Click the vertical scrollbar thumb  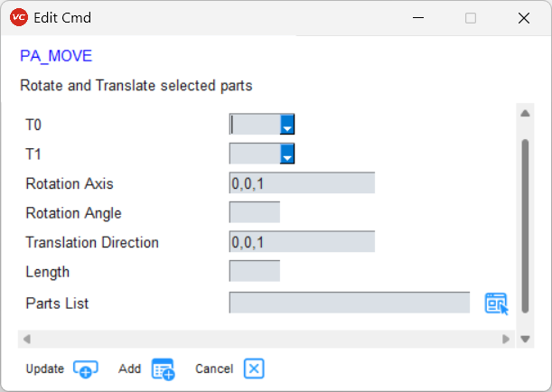[525, 226]
